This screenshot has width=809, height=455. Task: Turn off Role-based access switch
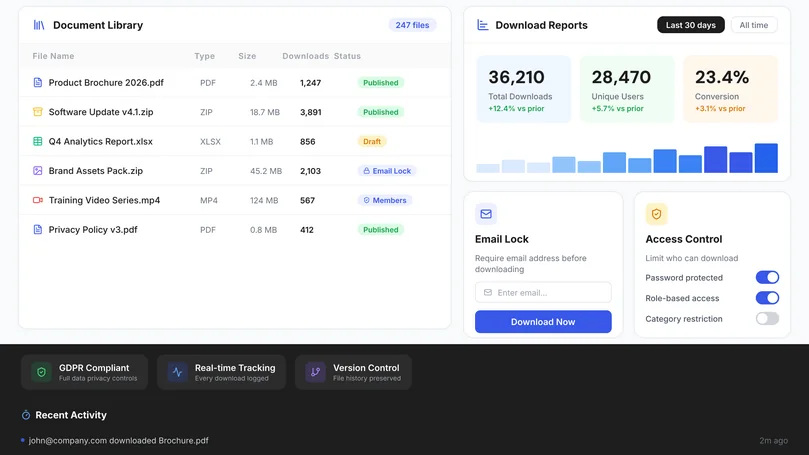[x=767, y=298]
